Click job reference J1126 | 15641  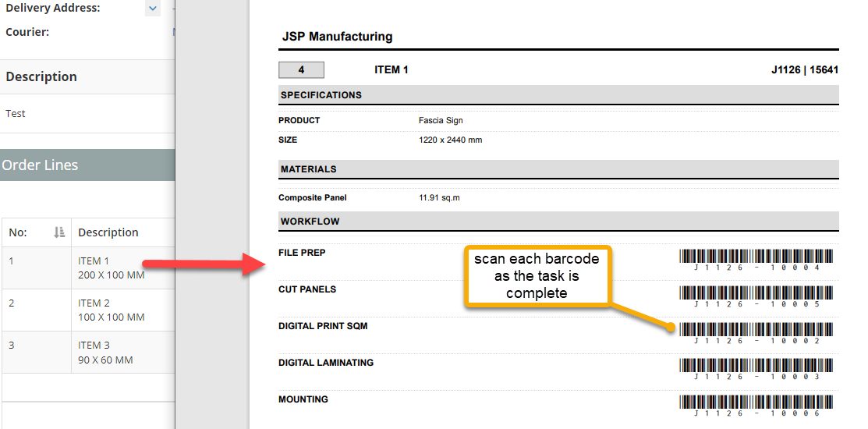tap(804, 70)
